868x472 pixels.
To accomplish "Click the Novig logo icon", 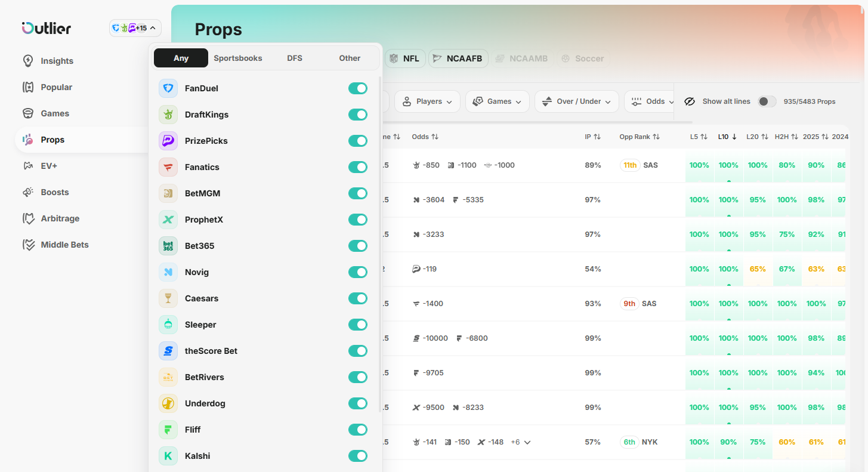I will pyautogui.click(x=168, y=272).
